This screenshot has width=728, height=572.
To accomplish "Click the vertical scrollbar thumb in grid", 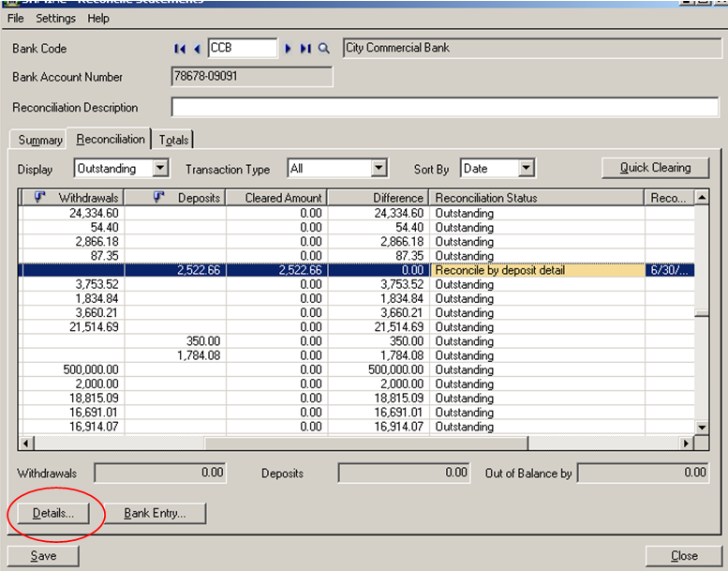I will pyautogui.click(x=702, y=313).
